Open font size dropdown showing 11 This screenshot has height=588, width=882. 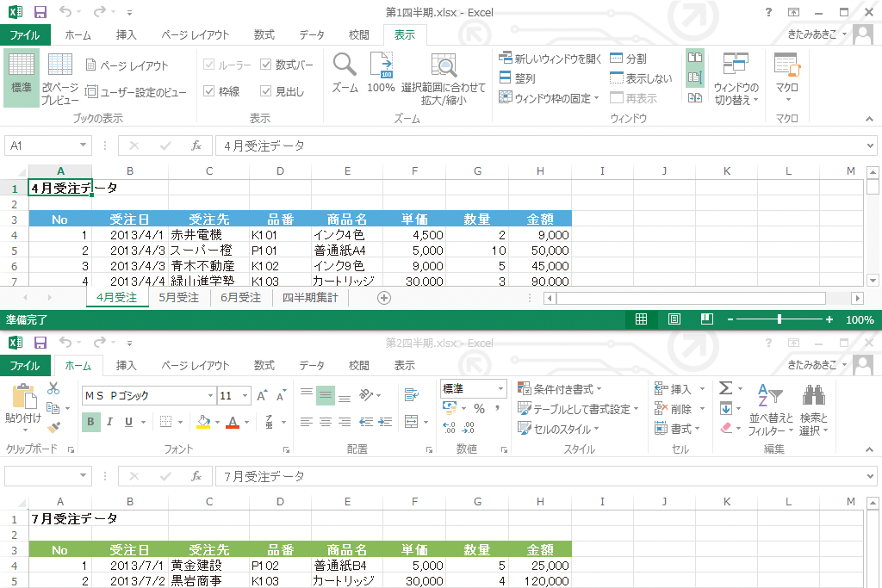point(245,396)
